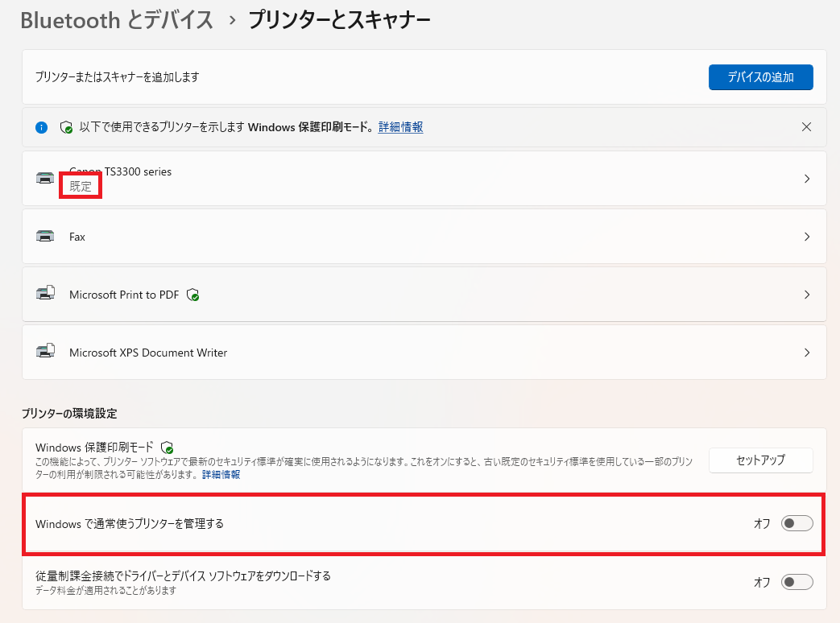Click プリンターまたはスキャナーを追加します text
The width and height of the screenshot is (840, 623).
(118, 77)
